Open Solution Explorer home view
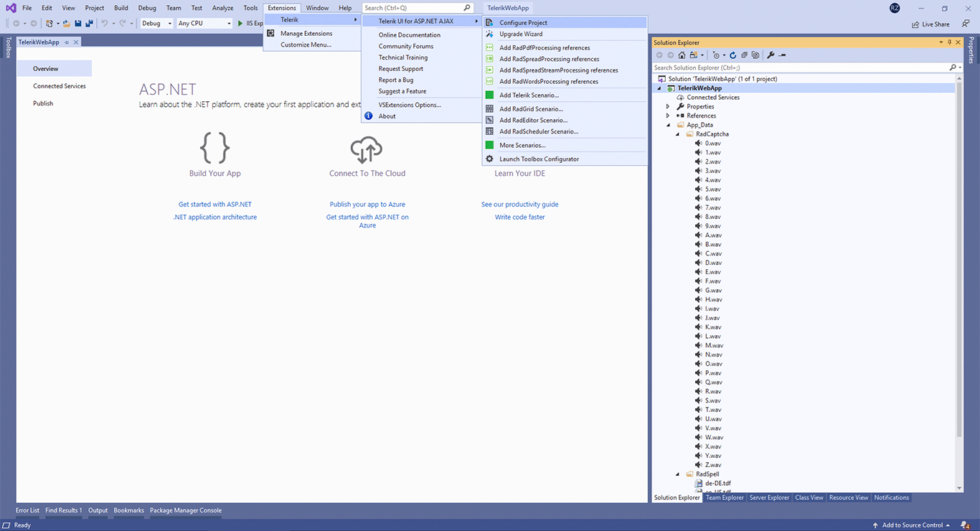This screenshot has width=980, height=531. click(682, 55)
